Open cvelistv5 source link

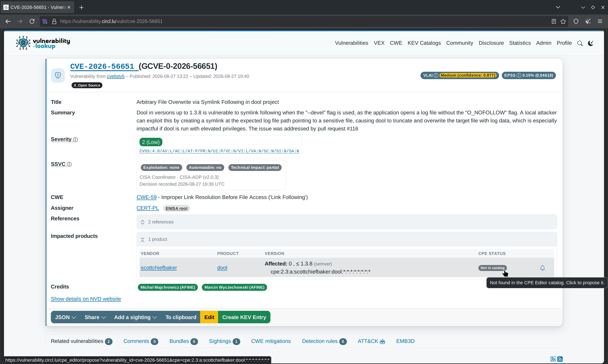[115, 76]
